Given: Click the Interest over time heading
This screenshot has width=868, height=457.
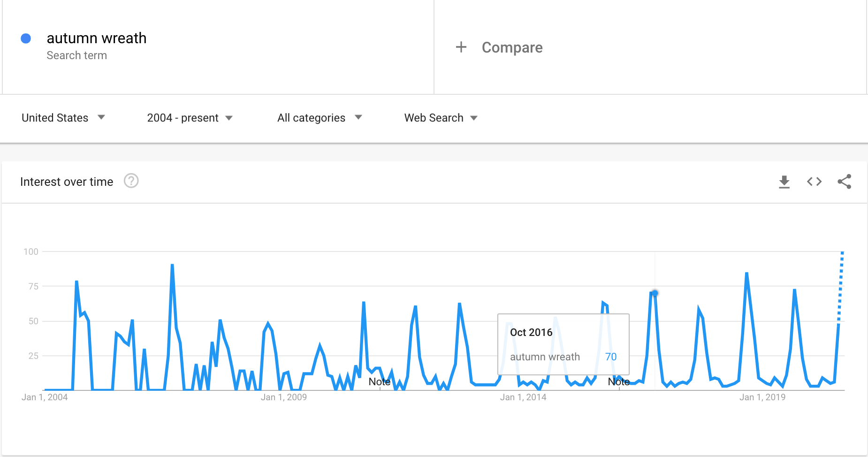Looking at the screenshot, I should point(67,182).
